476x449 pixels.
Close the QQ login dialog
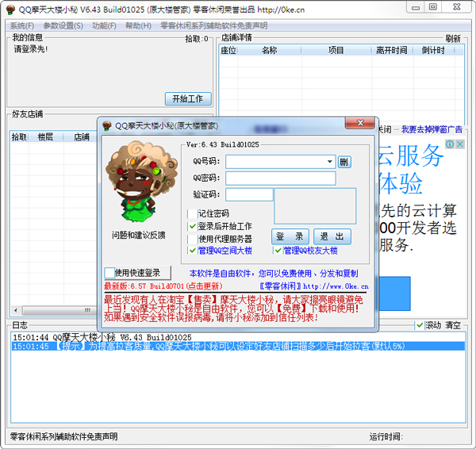click(360, 123)
